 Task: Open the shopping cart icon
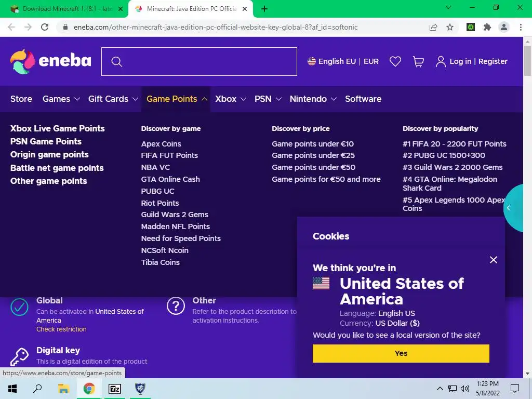coord(418,61)
